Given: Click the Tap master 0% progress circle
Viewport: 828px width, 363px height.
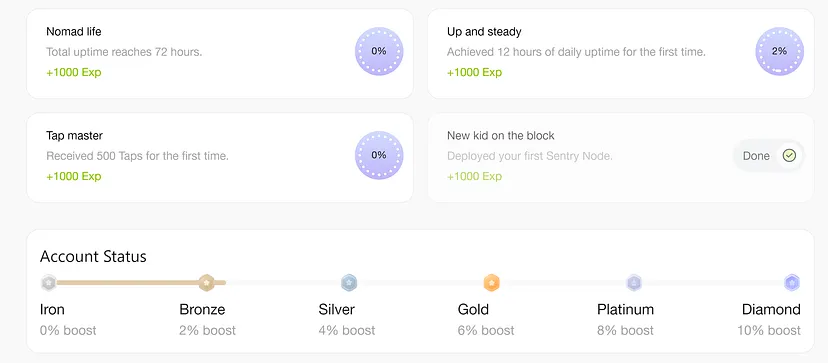Looking at the screenshot, I should pos(379,155).
